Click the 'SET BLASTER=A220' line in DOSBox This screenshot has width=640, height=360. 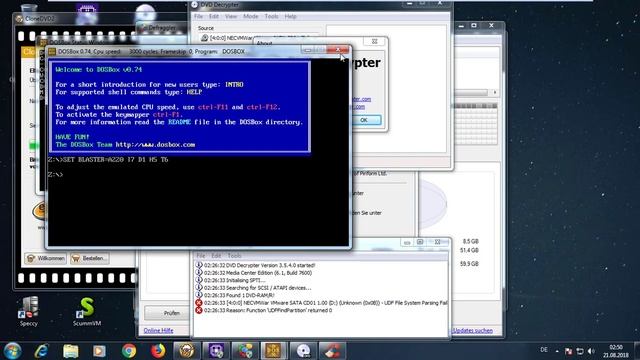pos(108,160)
